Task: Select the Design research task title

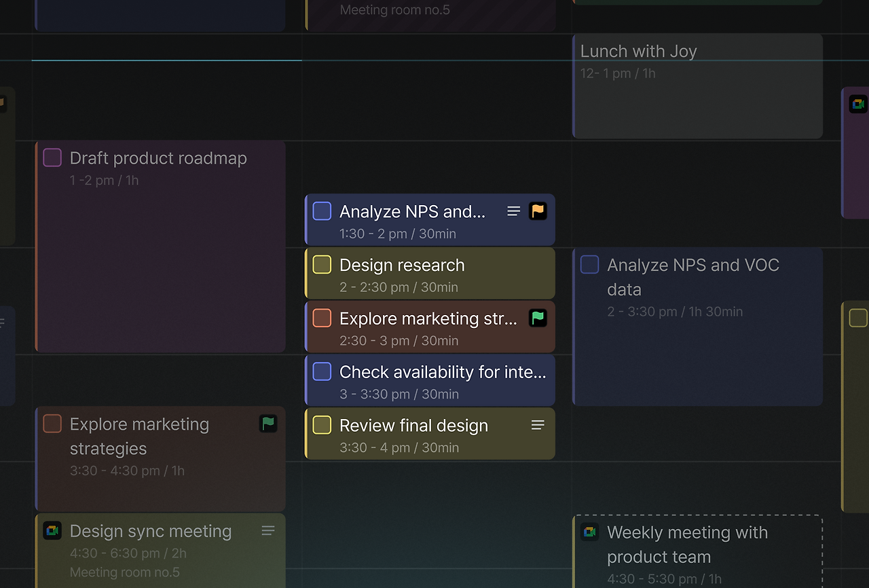Action: tap(402, 265)
